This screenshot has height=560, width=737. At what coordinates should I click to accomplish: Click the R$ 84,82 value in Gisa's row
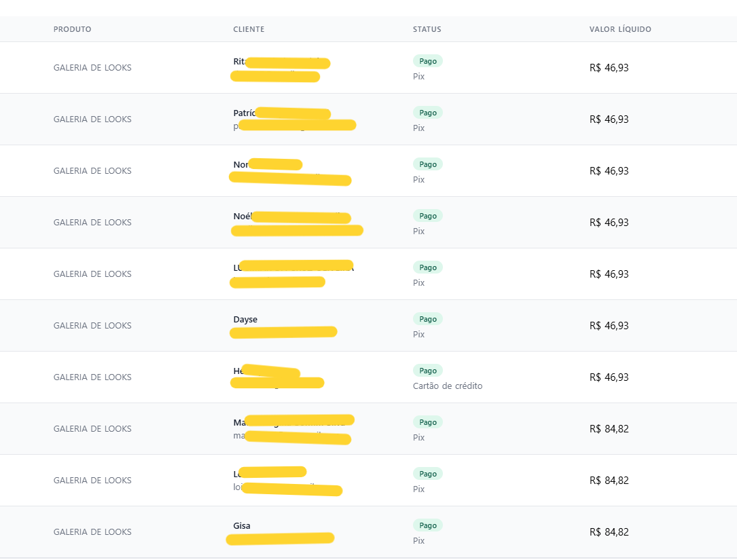click(x=609, y=532)
